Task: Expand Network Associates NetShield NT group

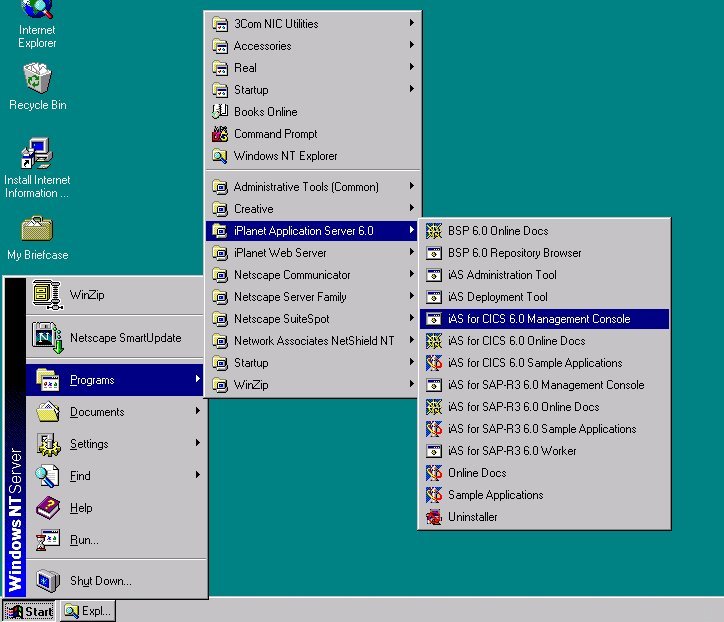Action: point(313,341)
